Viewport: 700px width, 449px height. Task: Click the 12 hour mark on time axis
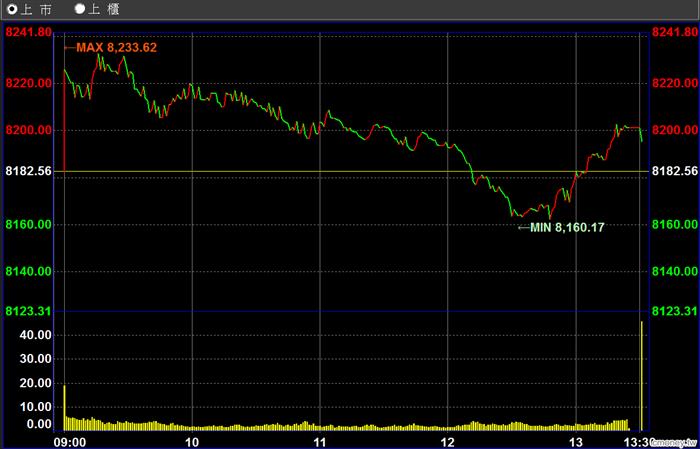point(447,441)
